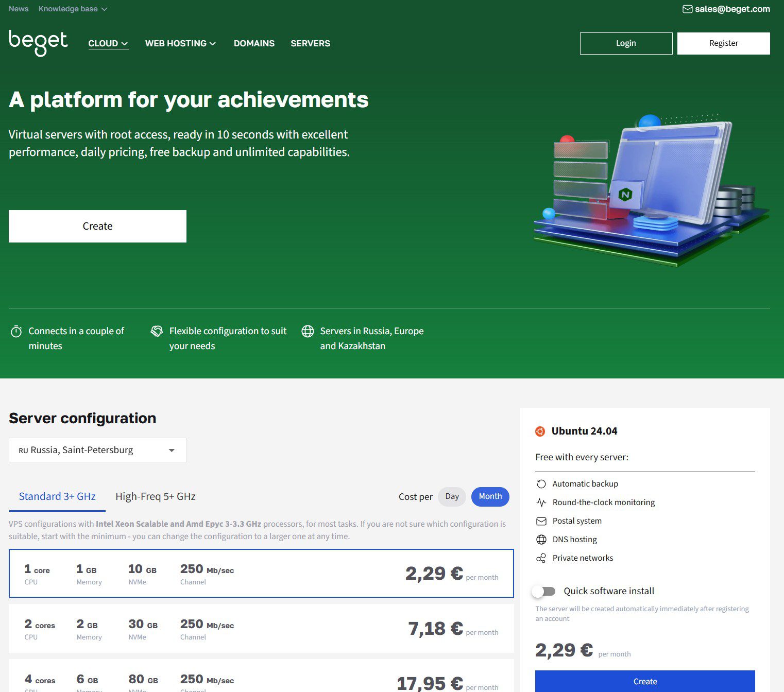Click the sidebar 2,29 € per month price

coord(583,650)
